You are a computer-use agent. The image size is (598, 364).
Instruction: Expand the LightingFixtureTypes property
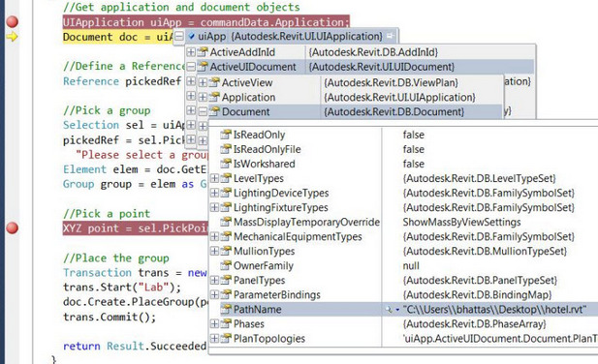coord(214,207)
